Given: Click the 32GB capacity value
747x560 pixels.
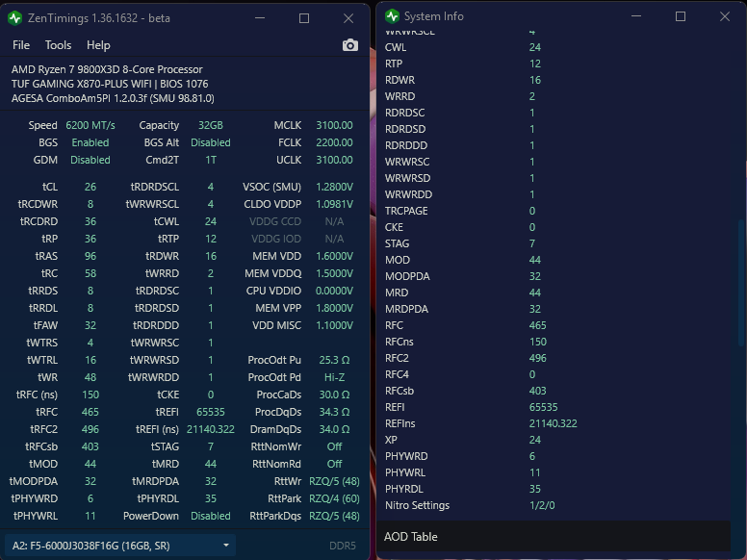Looking at the screenshot, I should pyautogui.click(x=211, y=125).
